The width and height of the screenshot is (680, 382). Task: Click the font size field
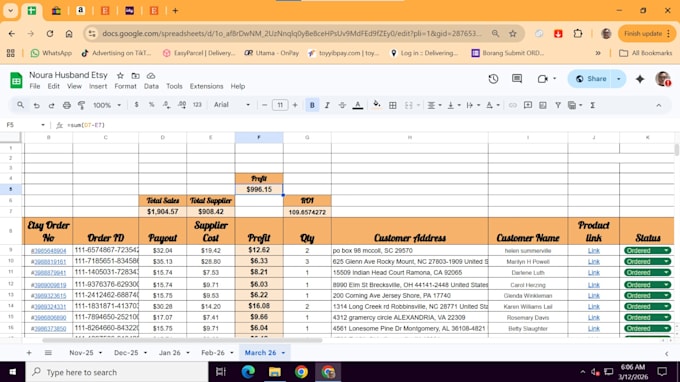pyautogui.click(x=280, y=105)
